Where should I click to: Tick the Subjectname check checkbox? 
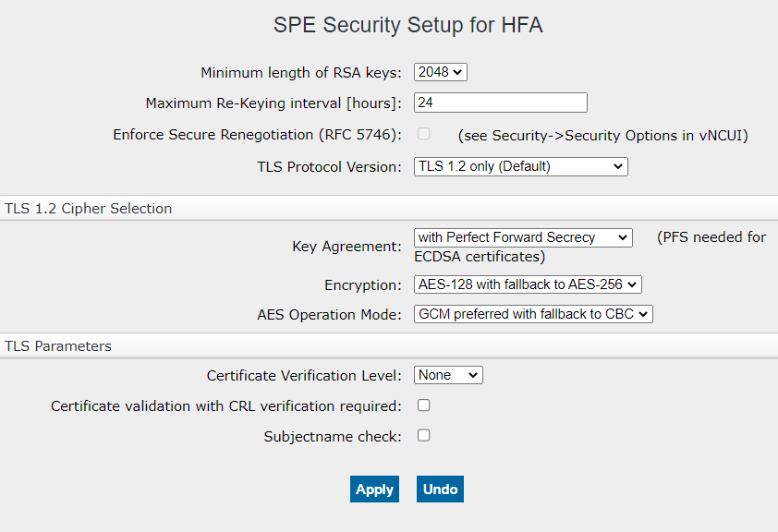[x=424, y=435]
